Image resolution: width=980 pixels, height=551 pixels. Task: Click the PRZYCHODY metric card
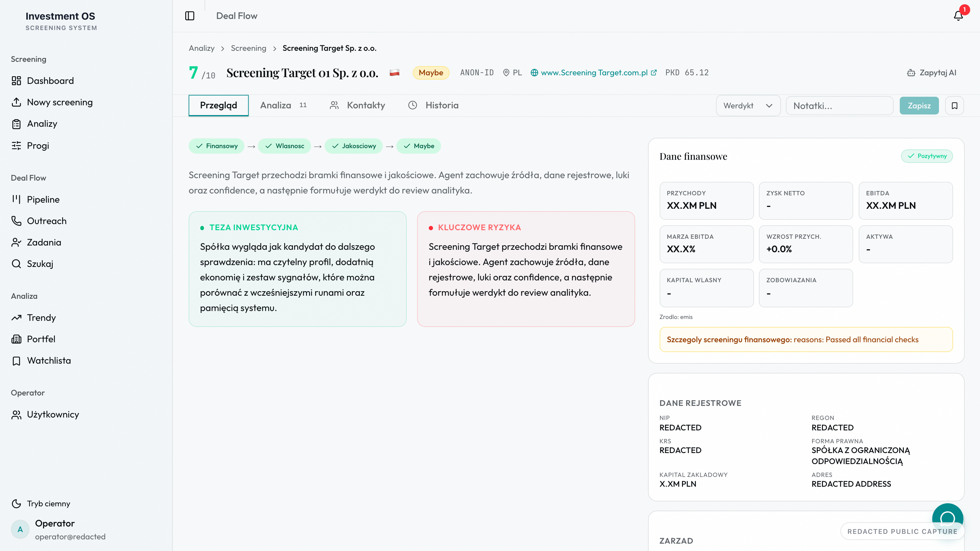707,201
